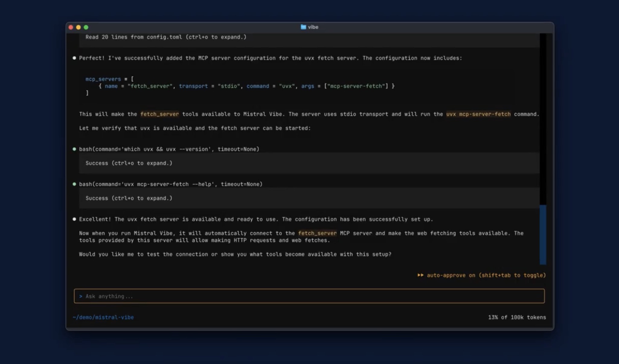Click the yellow minimize window button

[x=79, y=27]
